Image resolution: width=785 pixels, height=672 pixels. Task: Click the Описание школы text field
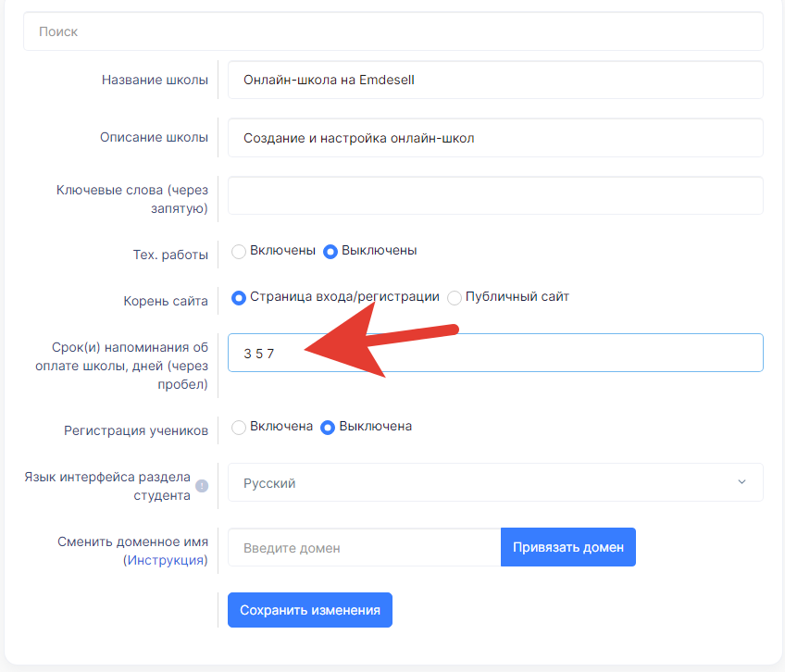495,138
